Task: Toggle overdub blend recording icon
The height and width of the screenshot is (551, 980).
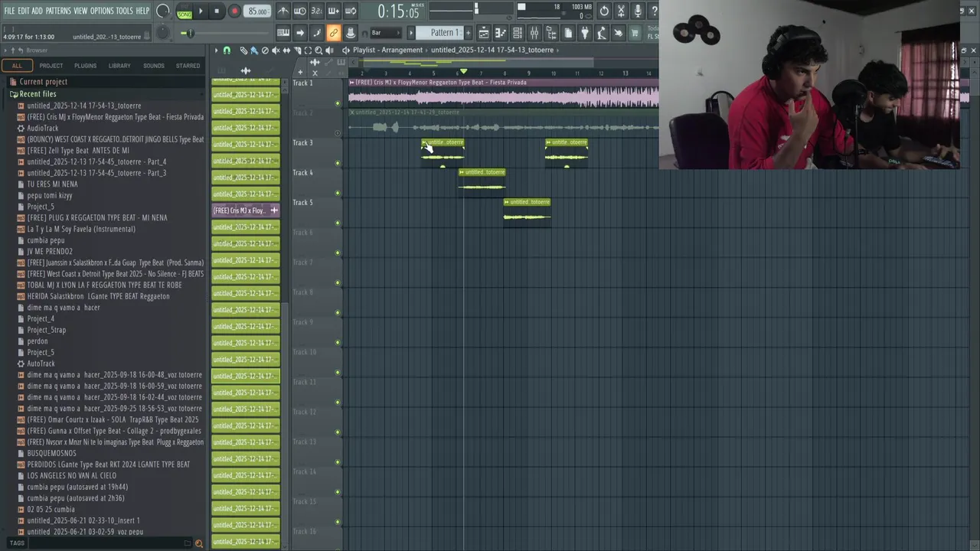Action: (x=334, y=11)
